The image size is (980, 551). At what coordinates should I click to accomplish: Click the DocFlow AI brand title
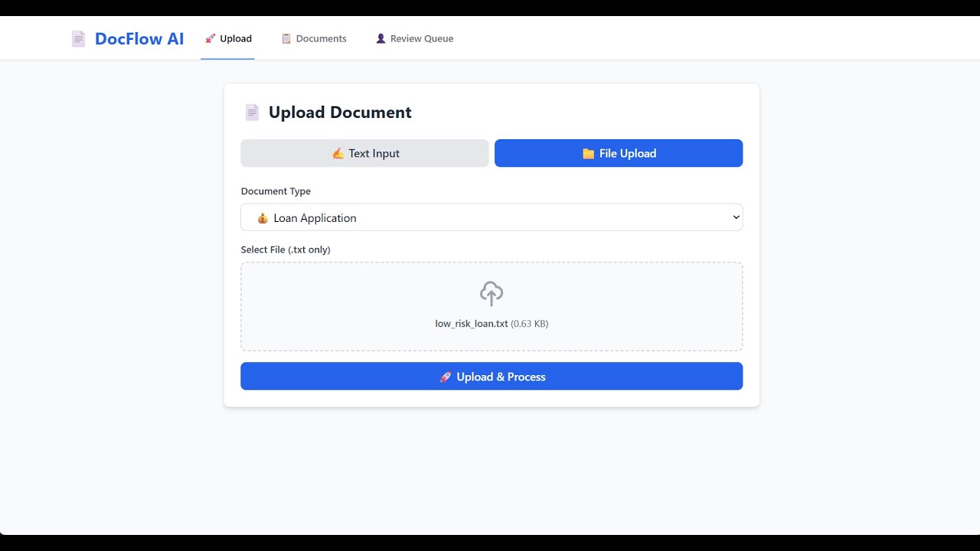(139, 39)
